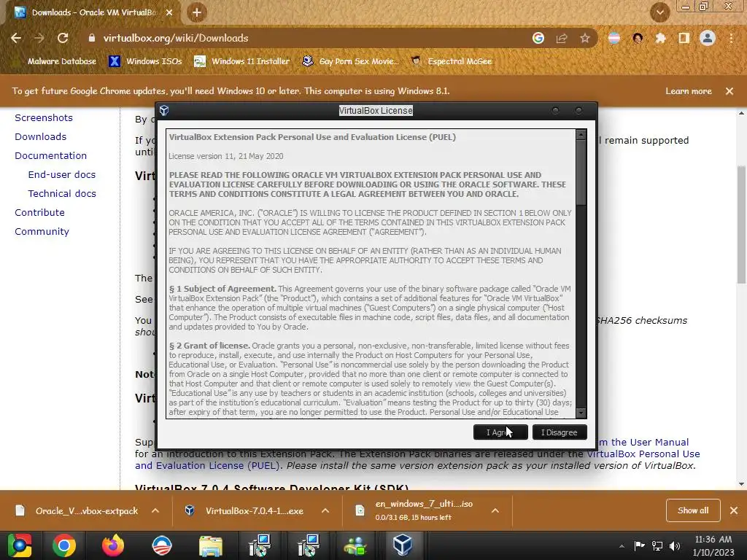
Task: Open Documentation in the sidebar
Action: tap(50, 156)
